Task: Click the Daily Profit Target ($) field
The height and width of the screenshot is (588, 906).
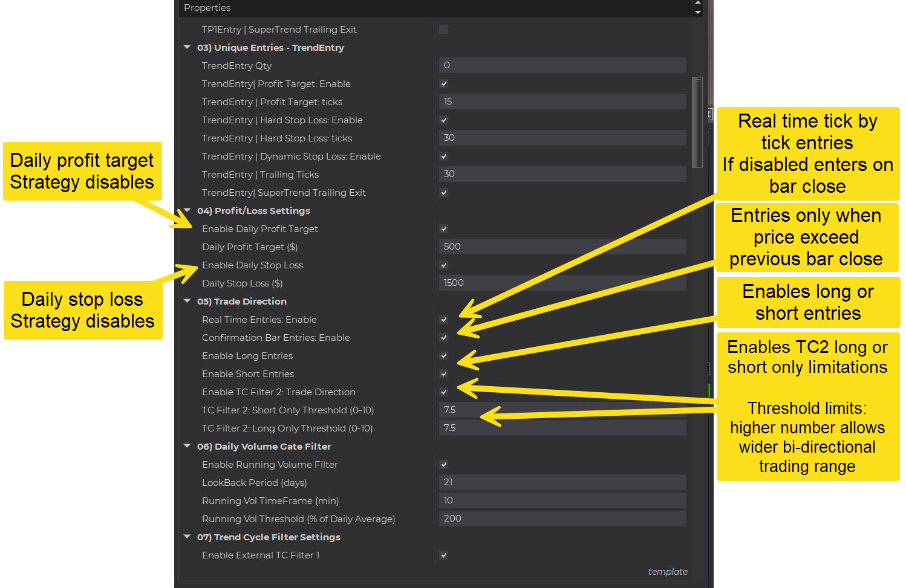Action: [562, 247]
